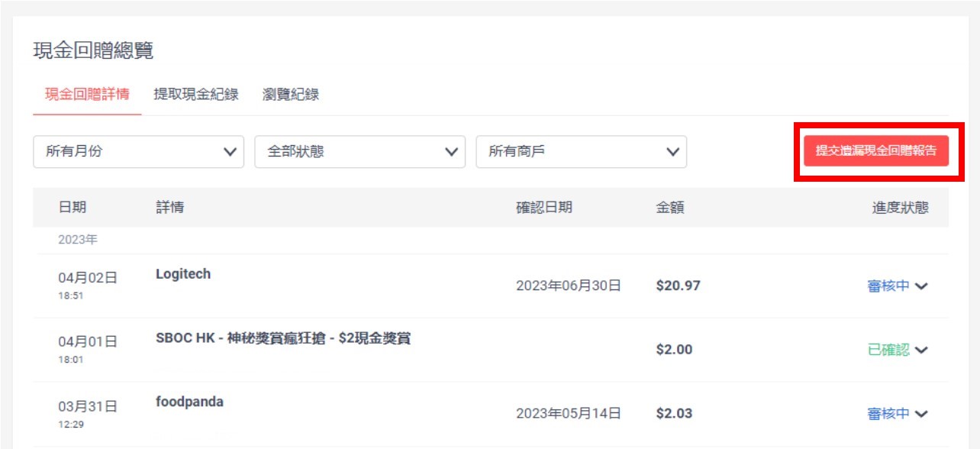Click the SBOC HK 神秘獎賞瘋狂搶 entry
Viewport: 980px width, 449px height.
pos(283,338)
